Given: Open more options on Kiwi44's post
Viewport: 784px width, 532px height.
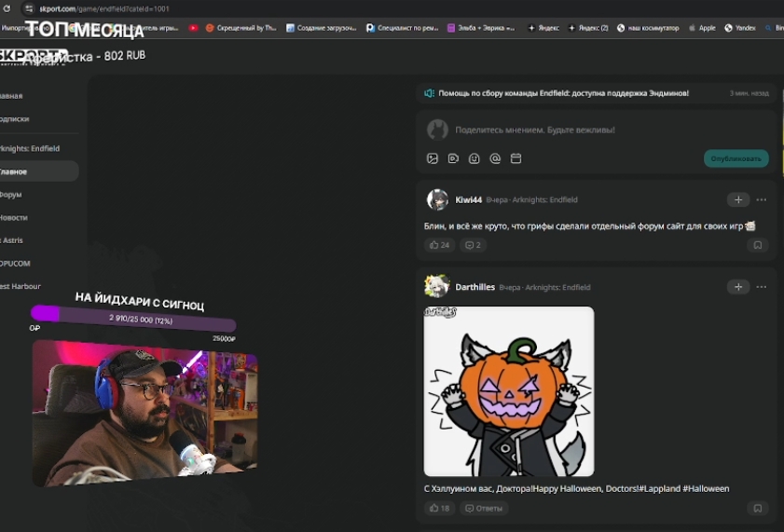Looking at the screenshot, I should 761,199.
